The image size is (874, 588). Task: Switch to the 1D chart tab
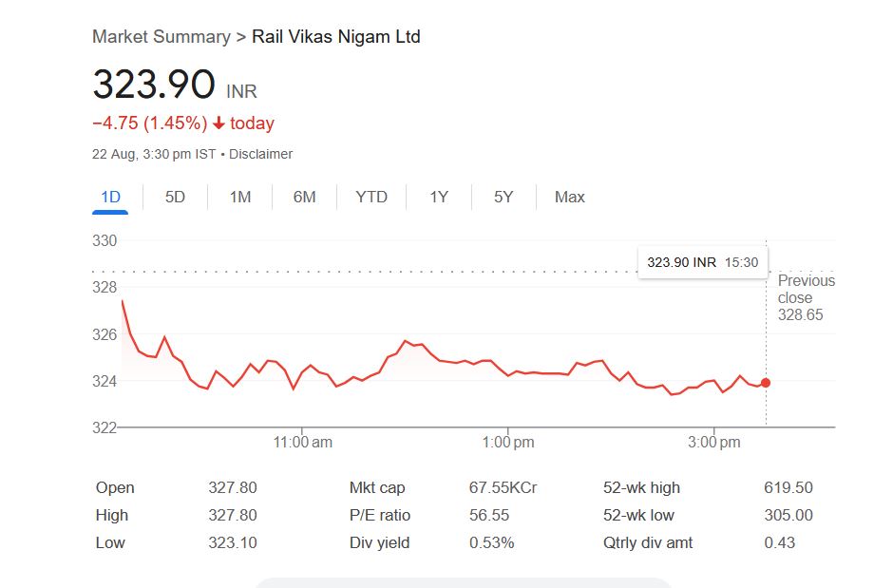110,197
